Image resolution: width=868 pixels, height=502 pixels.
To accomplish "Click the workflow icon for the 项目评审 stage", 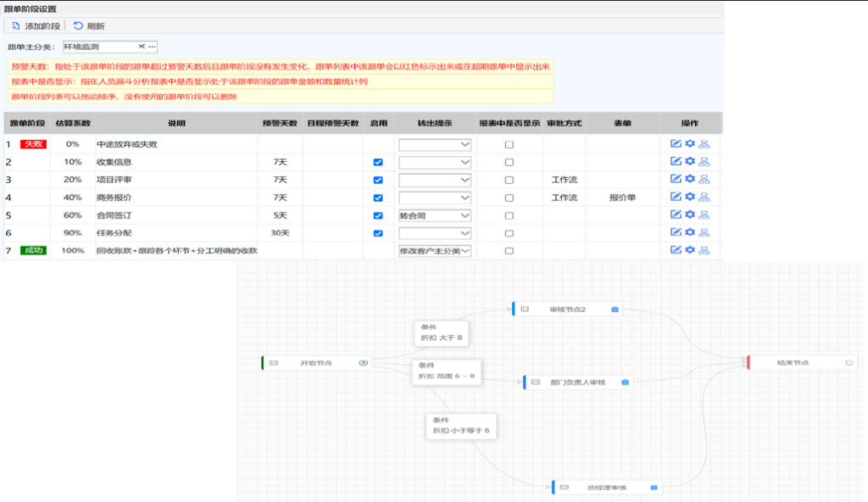I will tap(704, 179).
